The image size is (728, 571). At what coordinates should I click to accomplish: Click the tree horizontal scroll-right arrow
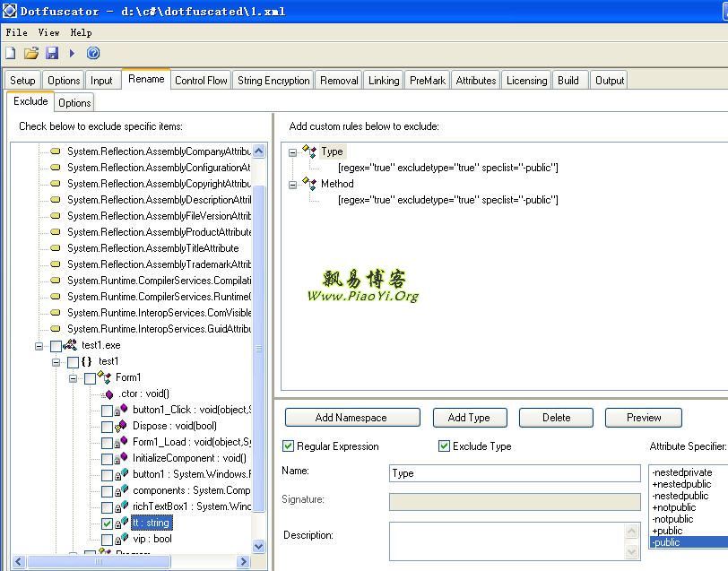[243, 562]
